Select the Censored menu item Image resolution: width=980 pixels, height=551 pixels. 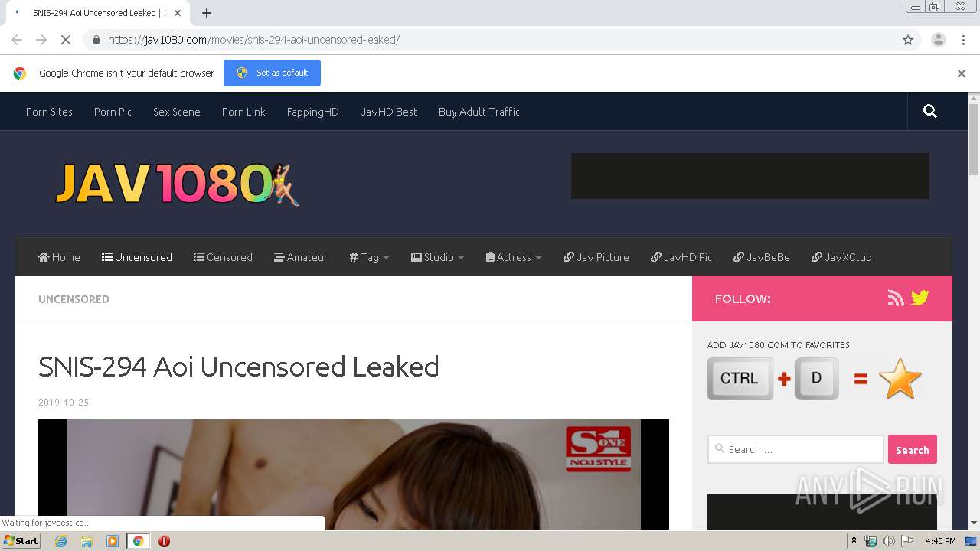tap(223, 257)
